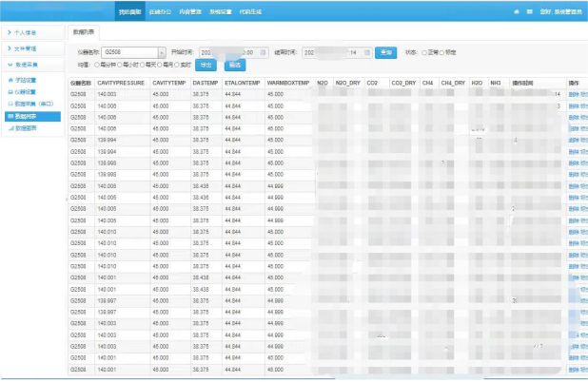Image resolution: width=588 pixels, height=382 pixels.
Task: Expand the 个人信息 sidebar section
Action: pyautogui.click(x=32, y=31)
